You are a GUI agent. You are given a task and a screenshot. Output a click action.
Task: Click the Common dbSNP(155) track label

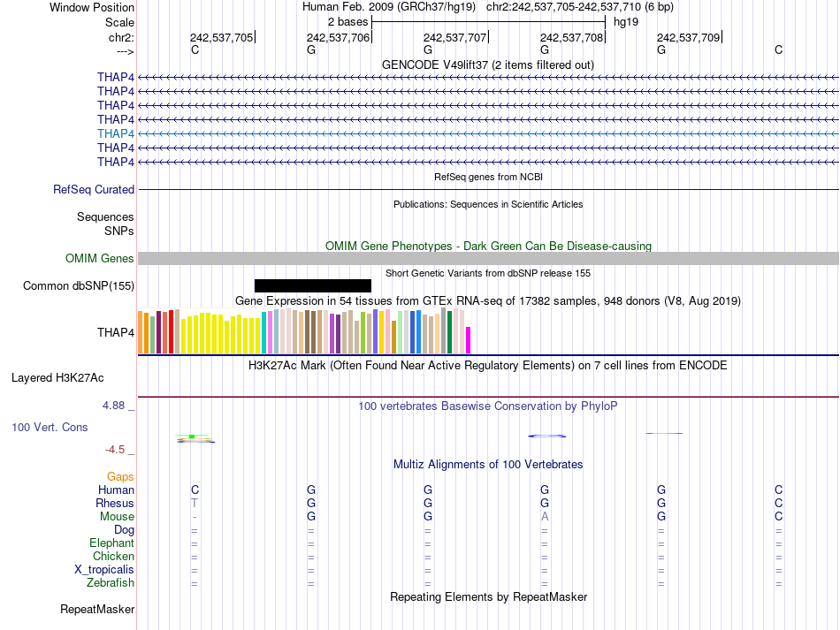tap(79, 285)
